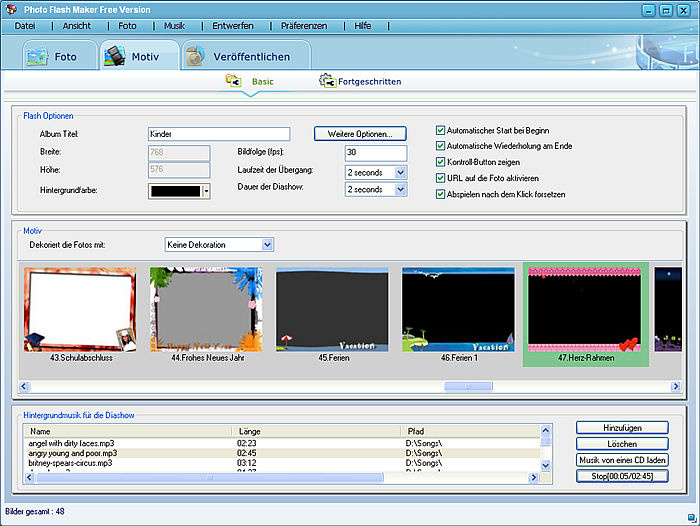Toggle Kontroll-Button zeigen checkbox
This screenshot has width=700, height=526.
[x=441, y=162]
